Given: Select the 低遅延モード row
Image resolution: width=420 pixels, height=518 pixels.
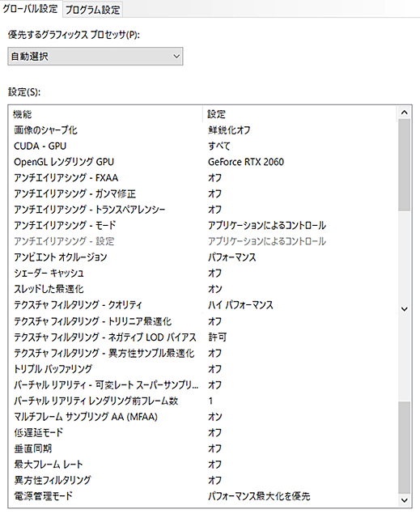Looking at the screenshot, I should coord(203,432).
